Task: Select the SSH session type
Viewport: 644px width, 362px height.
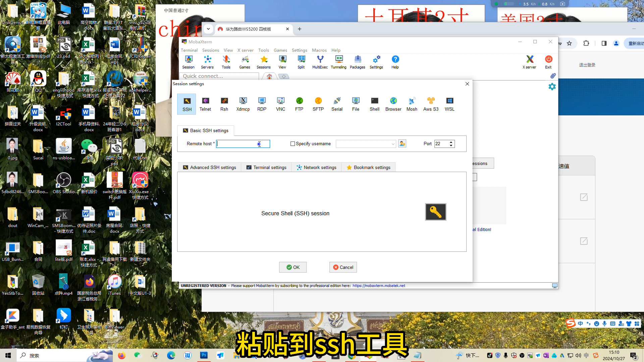Action: click(187, 104)
